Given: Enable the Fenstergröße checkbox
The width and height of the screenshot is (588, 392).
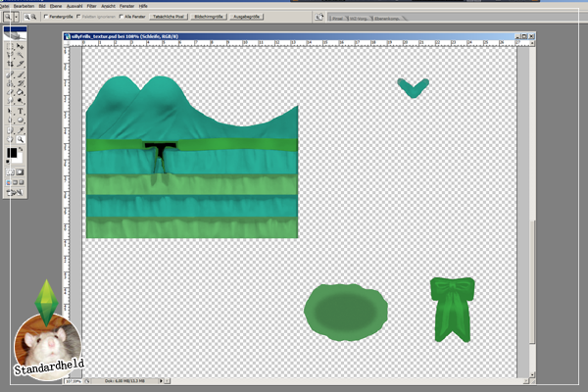Looking at the screenshot, I should click(46, 17).
